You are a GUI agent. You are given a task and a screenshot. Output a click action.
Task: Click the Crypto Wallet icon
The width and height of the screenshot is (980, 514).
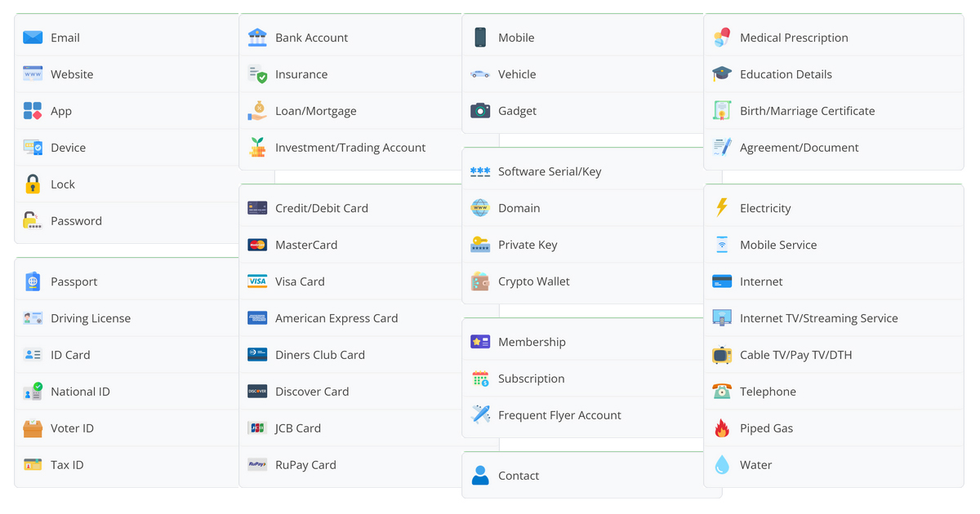pos(480,281)
